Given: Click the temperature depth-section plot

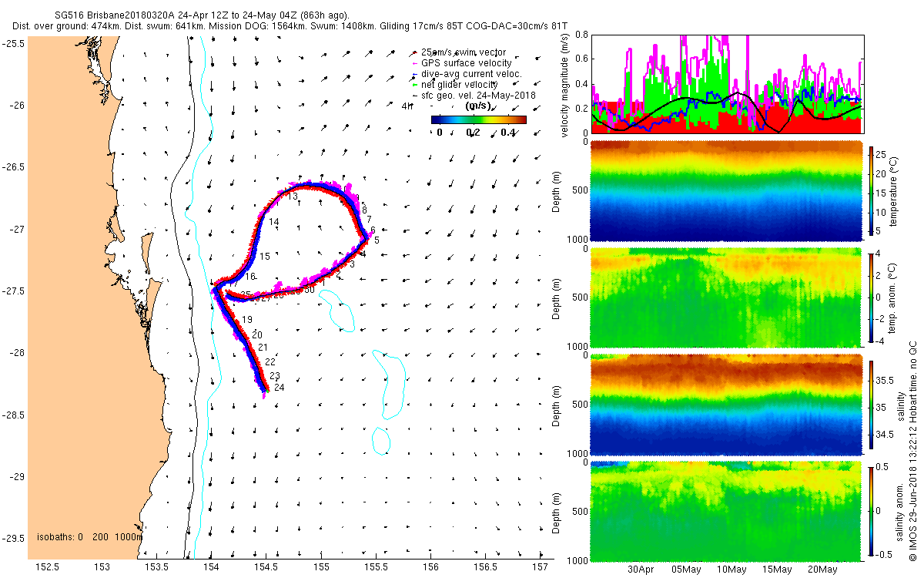Looking at the screenshot, I should pyautogui.click(x=725, y=190).
